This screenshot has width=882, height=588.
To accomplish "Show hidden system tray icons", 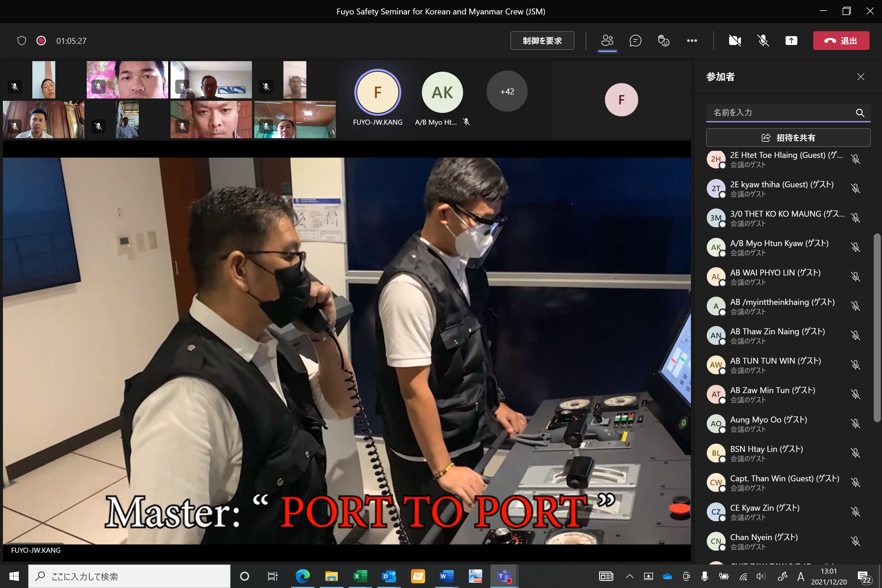I will point(630,576).
